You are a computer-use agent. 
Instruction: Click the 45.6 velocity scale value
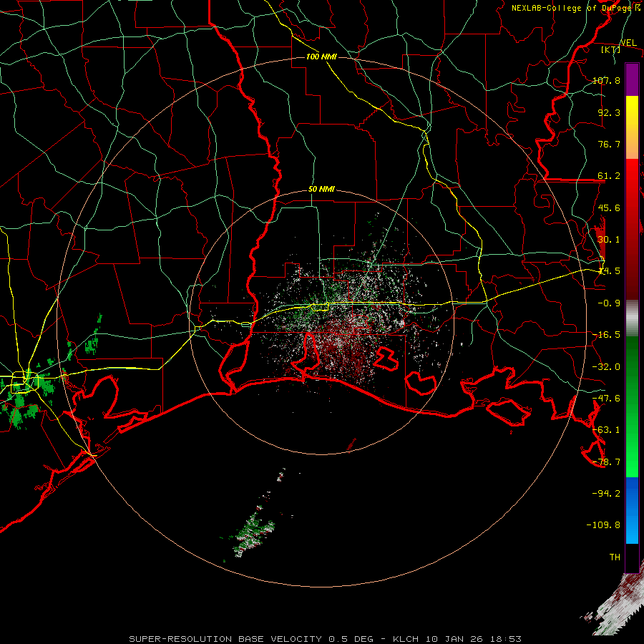[609, 208]
